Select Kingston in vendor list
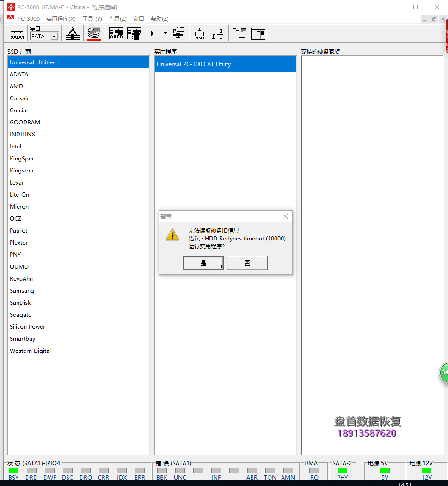Screen dimensions: 448x486 point(79,171)
